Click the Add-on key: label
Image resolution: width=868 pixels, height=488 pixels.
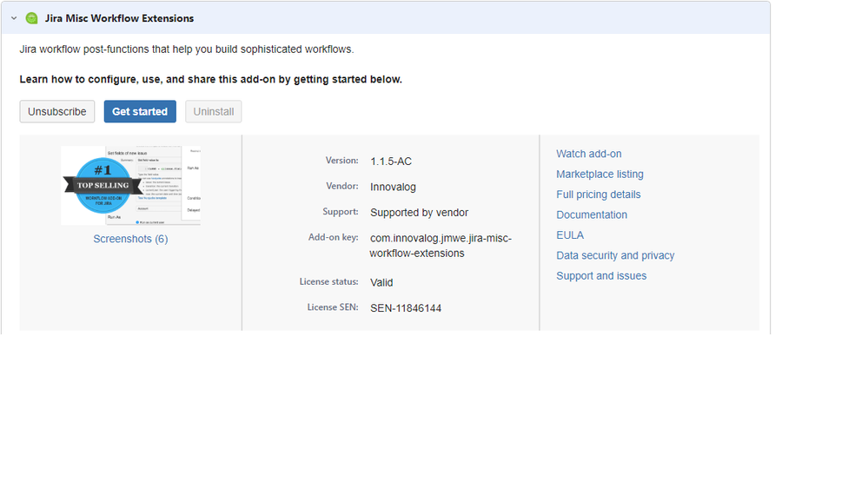pos(334,237)
